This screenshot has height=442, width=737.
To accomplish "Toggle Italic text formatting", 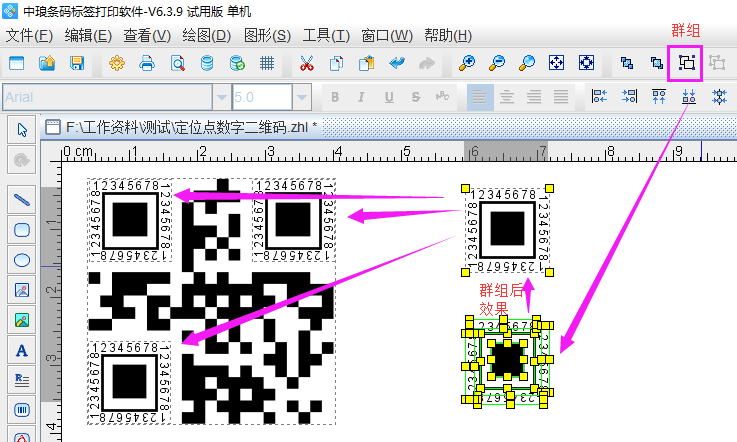I will pos(361,97).
